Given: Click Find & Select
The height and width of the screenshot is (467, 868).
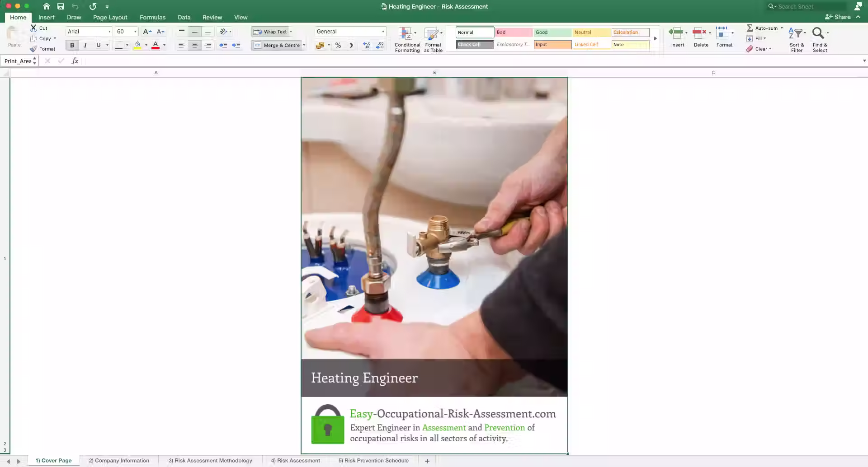Looking at the screenshot, I should pos(820,38).
